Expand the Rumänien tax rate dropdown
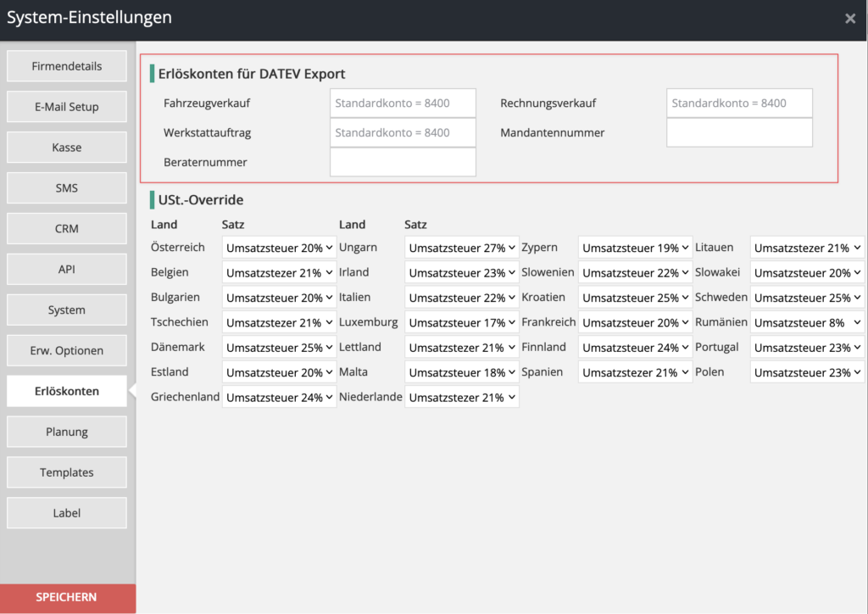 tap(807, 321)
